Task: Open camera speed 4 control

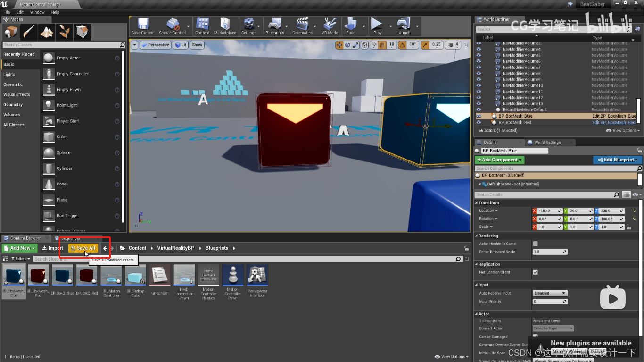Action: tap(453, 45)
